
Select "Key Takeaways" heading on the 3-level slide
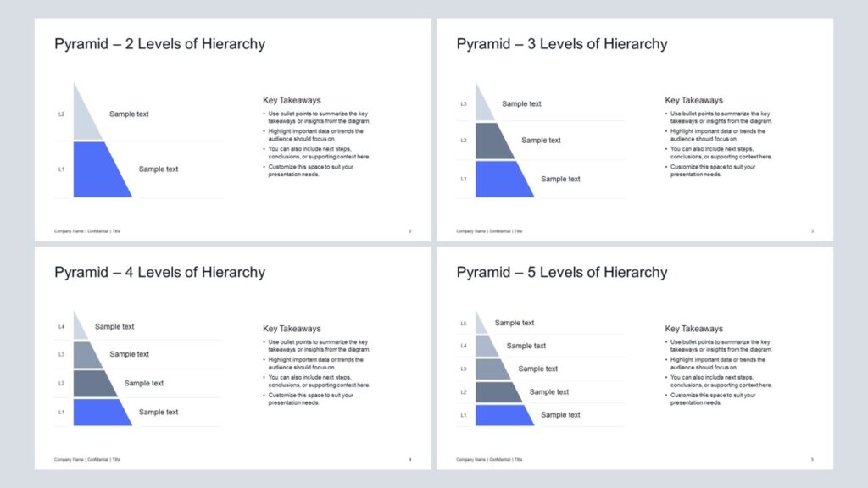point(693,100)
